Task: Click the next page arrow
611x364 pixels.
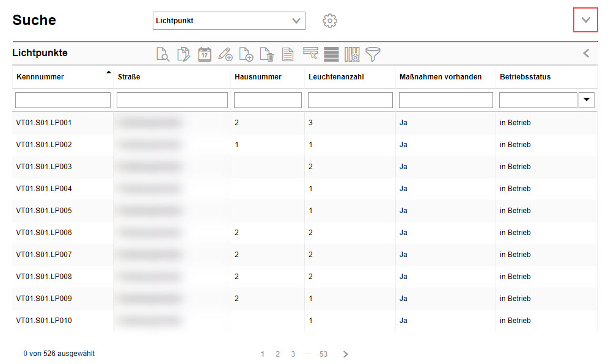Action: [346, 354]
